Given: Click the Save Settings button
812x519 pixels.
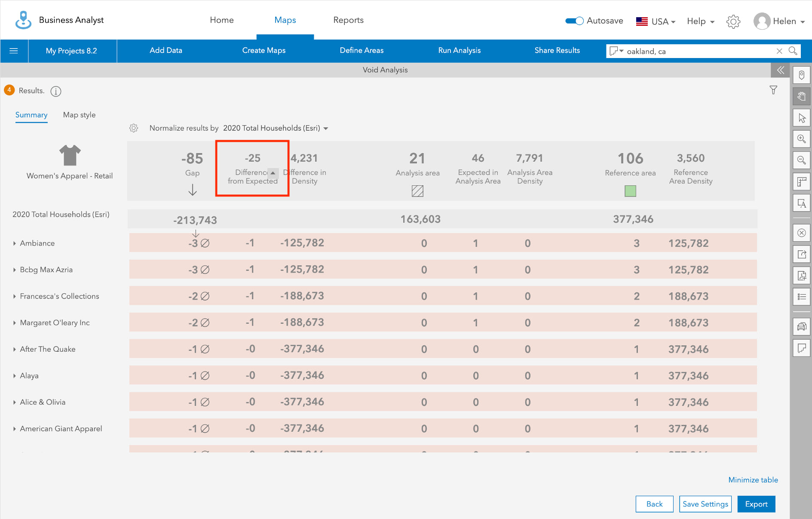Looking at the screenshot, I should 705,504.
